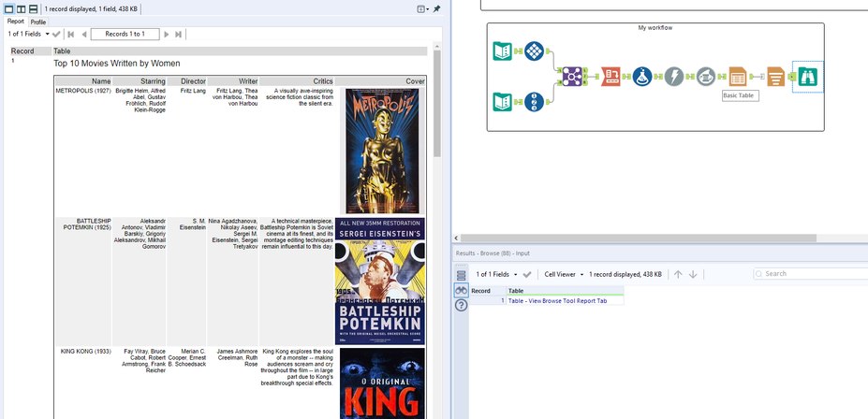868x419 pixels.
Task: Click the Table column header in Report
Action: click(x=240, y=51)
